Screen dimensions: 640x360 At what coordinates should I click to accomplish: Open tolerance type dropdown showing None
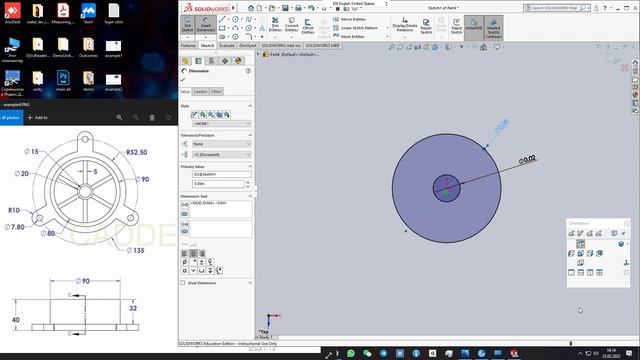pyautogui.click(x=222, y=144)
